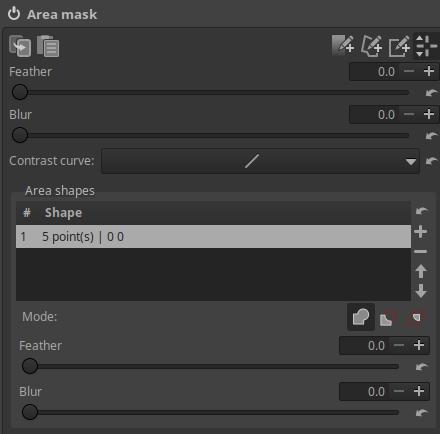Image resolution: width=440 pixels, height=434 pixels.
Task: Open the Contrast curve dropdown
Action: 260,161
